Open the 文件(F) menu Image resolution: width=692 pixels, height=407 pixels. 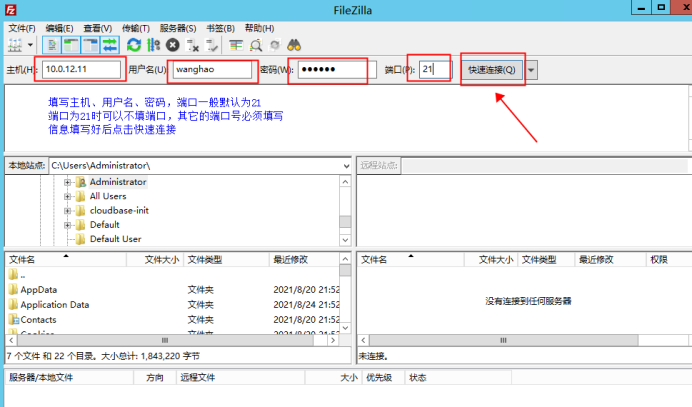tap(22, 28)
